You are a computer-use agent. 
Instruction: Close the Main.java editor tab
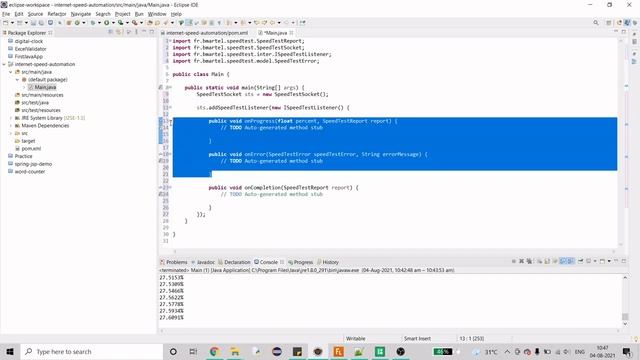291,33
